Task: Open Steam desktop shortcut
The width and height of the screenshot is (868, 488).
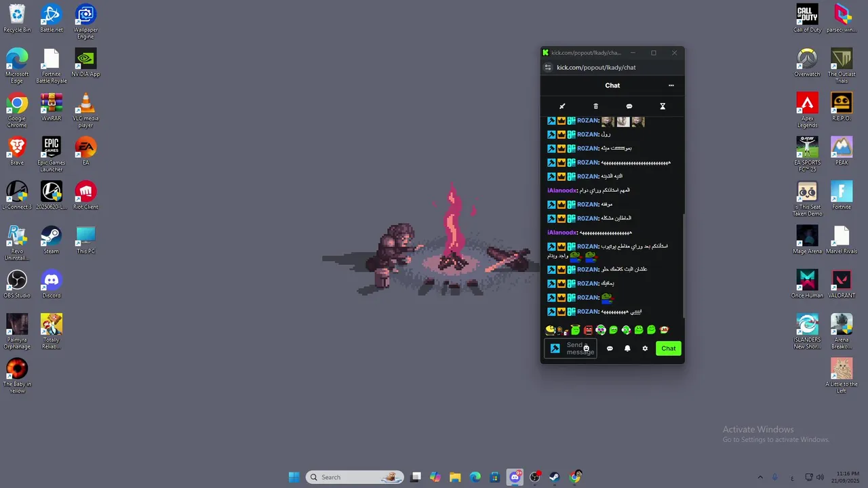Action: (x=51, y=240)
